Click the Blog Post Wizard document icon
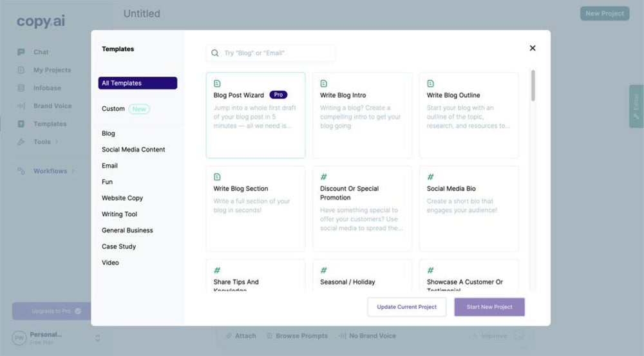The height and width of the screenshot is (356, 644). tap(217, 84)
